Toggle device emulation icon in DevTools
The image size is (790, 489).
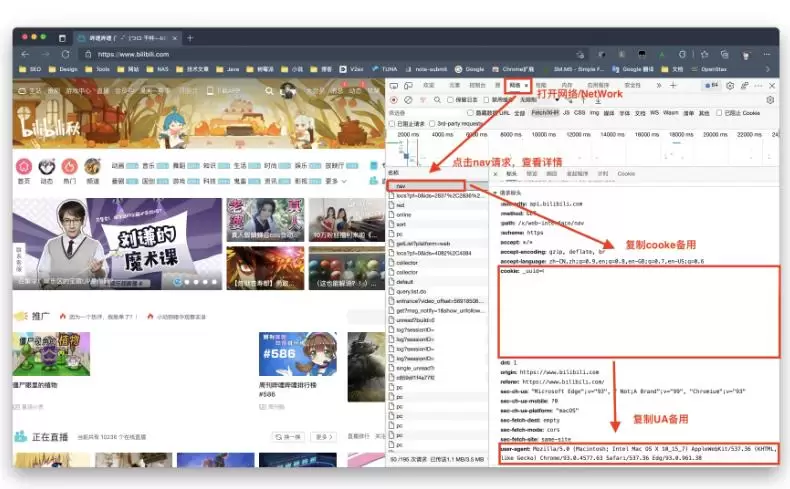tap(409, 86)
